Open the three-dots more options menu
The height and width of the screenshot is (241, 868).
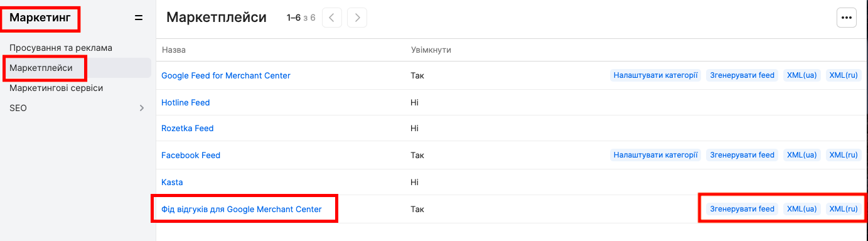847,18
